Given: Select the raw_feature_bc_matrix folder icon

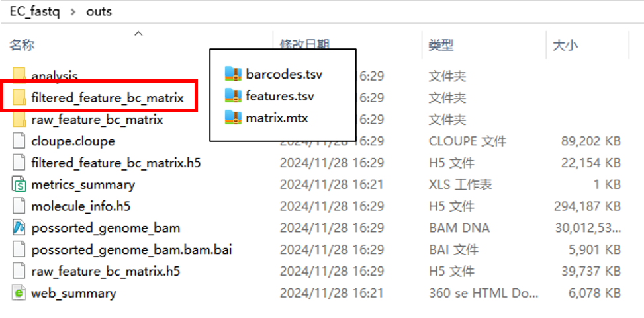Looking at the screenshot, I should (19, 120).
